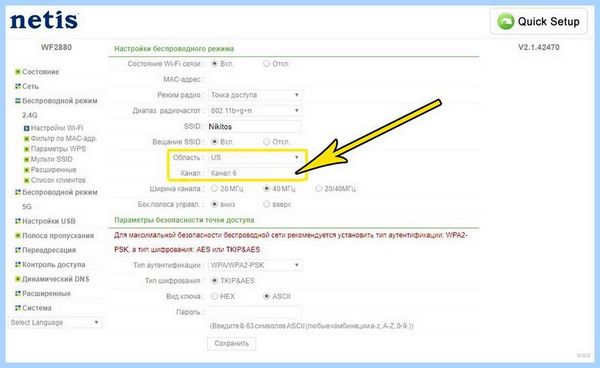Open Select Language dropdown
Screen dimensions: 600x368
[55, 322]
